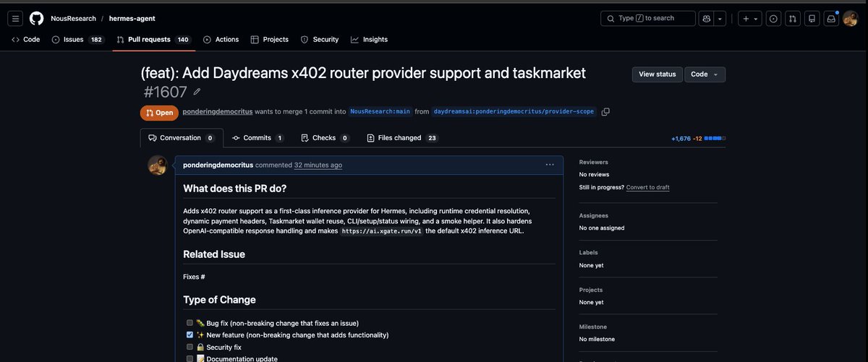Open the Insights tab
The height and width of the screenshot is (362, 868).
click(369, 40)
